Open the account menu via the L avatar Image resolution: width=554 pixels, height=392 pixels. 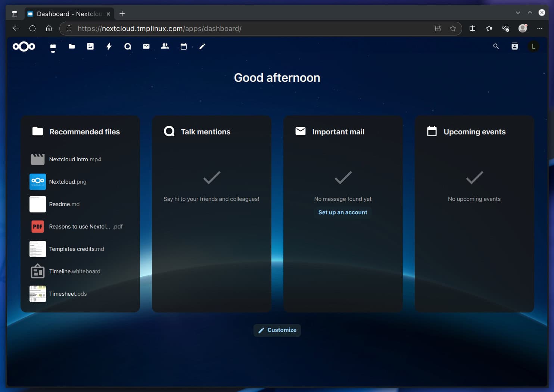coord(533,46)
